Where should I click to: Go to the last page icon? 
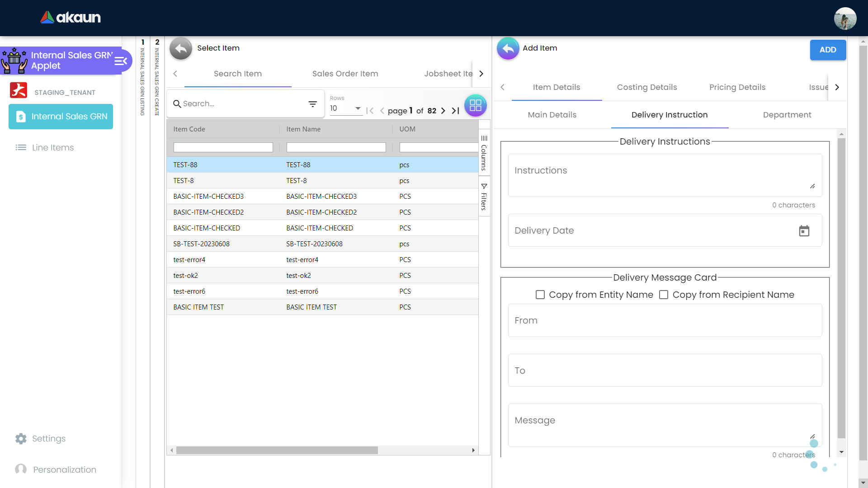pos(456,111)
